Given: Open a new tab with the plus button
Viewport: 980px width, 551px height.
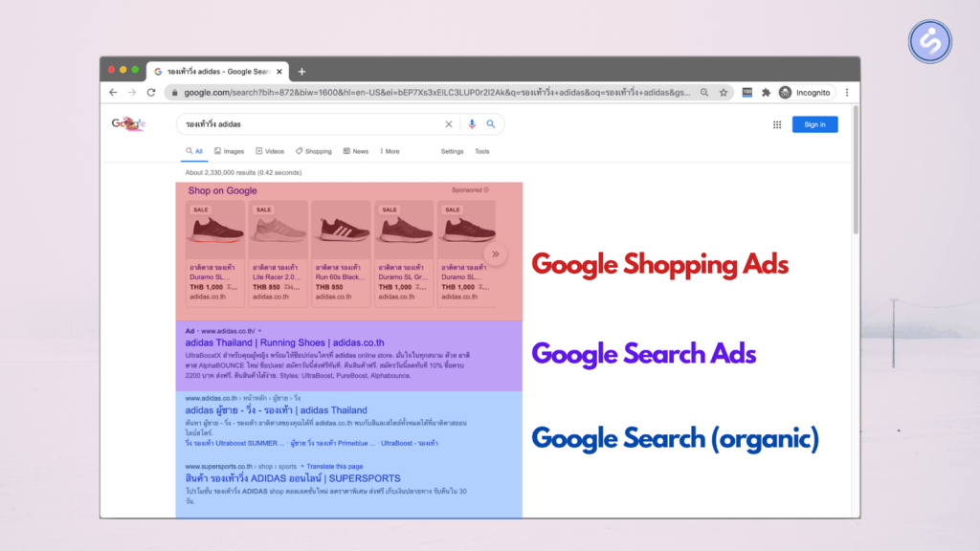Looking at the screenshot, I should click(x=301, y=72).
